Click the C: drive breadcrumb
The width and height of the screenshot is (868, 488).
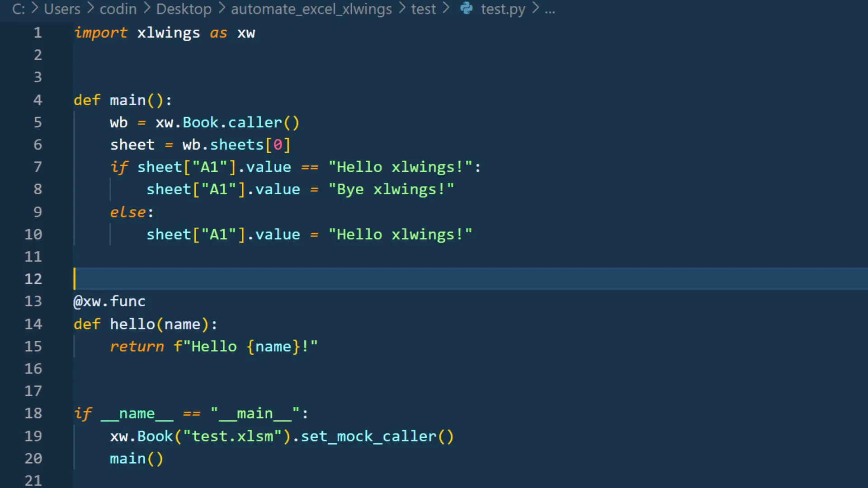point(18,9)
